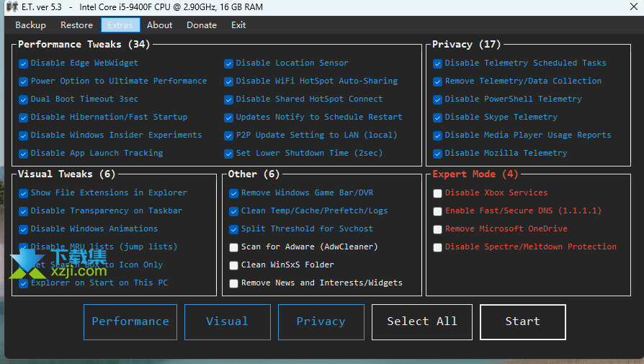The image size is (644, 364).
Task: Toggle Show File Extensions in Explorer
Action: [x=23, y=193]
